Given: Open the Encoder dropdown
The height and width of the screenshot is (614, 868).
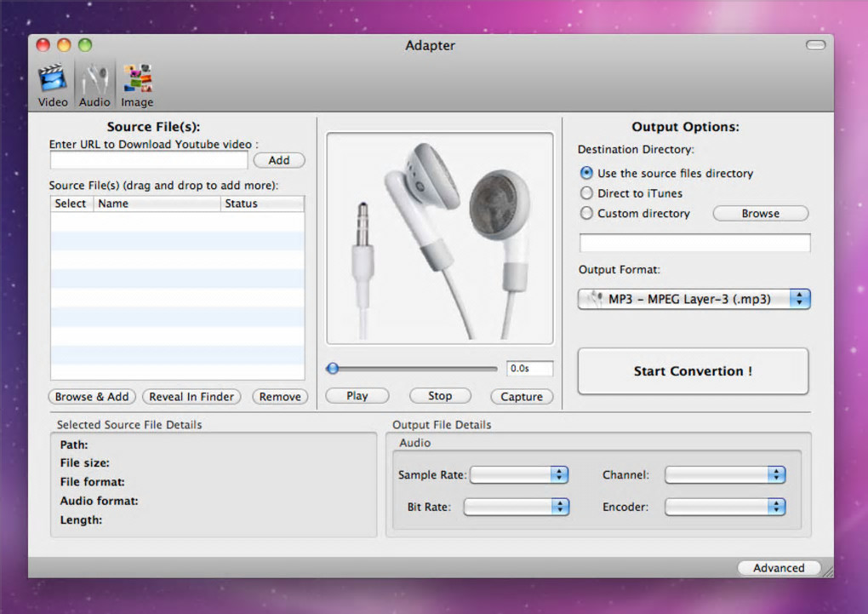Looking at the screenshot, I should click(725, 506).
